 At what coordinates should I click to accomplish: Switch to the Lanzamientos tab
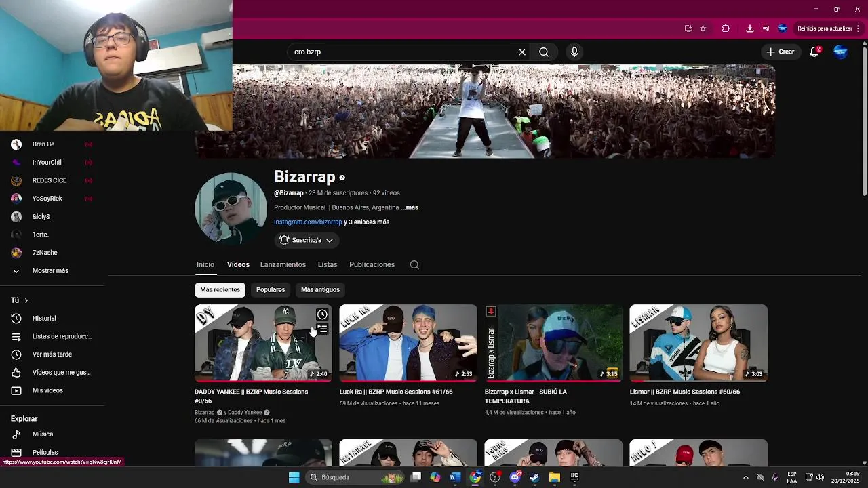tap(283, 264)
